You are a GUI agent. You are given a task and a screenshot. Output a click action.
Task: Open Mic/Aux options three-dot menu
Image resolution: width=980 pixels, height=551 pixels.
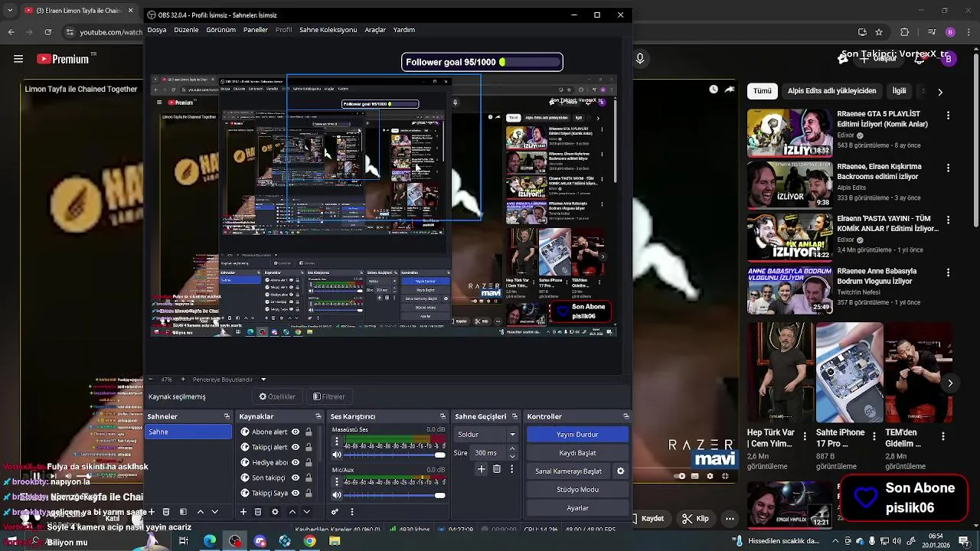click(x=337, y=482)
